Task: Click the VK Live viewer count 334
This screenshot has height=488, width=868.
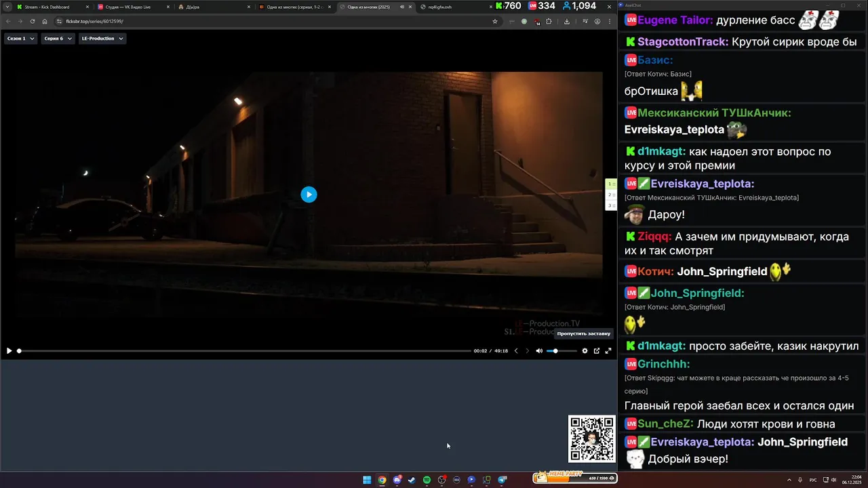Action: 541,6
